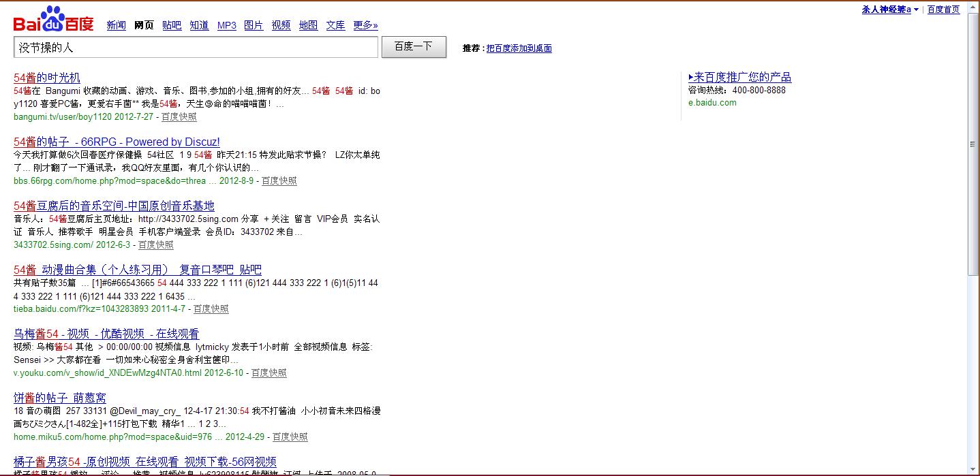This screenshot has width=980, height=476.
Task: Click the scrollbar up arrow
Action: click(973, 7)
